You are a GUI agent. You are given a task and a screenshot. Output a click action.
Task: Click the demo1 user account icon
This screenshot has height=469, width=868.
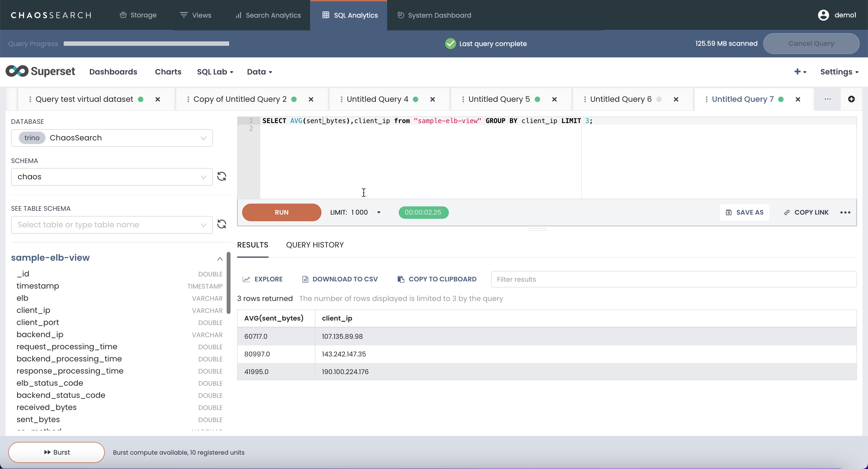click(823, 15)
